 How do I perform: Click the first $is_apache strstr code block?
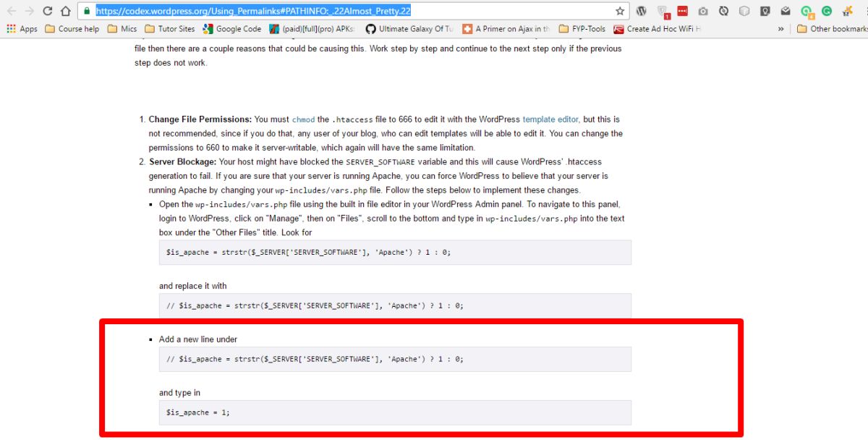[x=395, y=252]
